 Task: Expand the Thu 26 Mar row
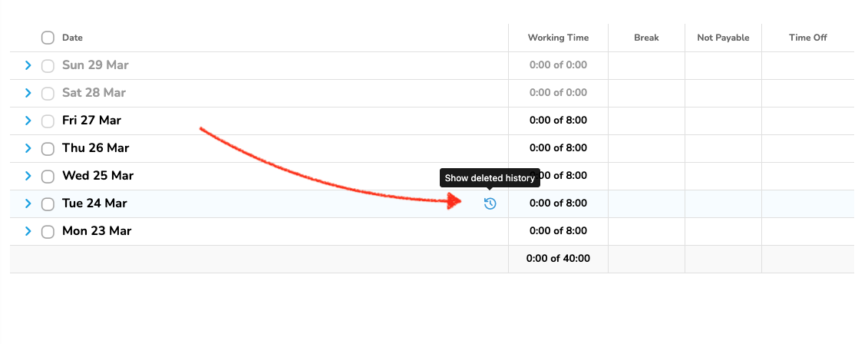pyautogui.click(x=28, y=148)
